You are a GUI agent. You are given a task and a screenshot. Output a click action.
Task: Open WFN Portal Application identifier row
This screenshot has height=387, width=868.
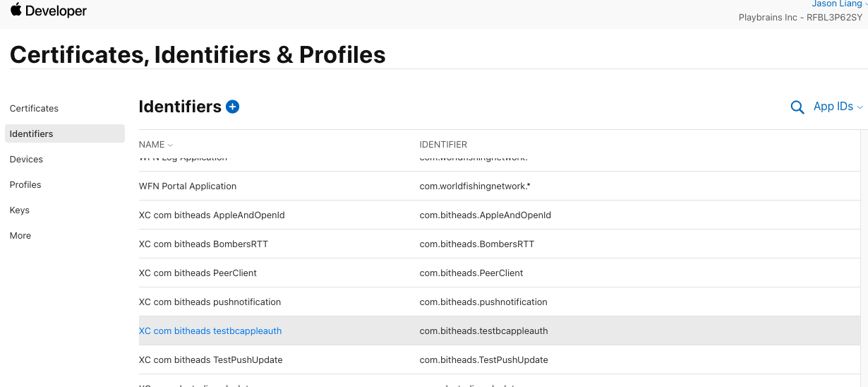pos(500,186)
